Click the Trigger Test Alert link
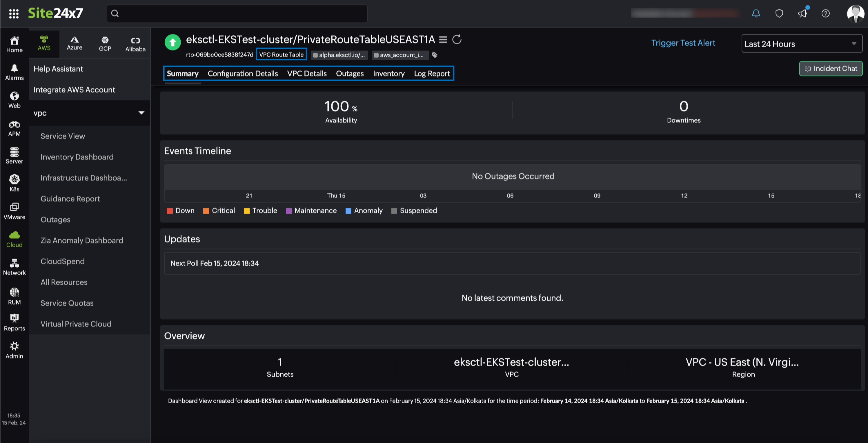This screenshot has height=443, width=868. pos(683,43)
